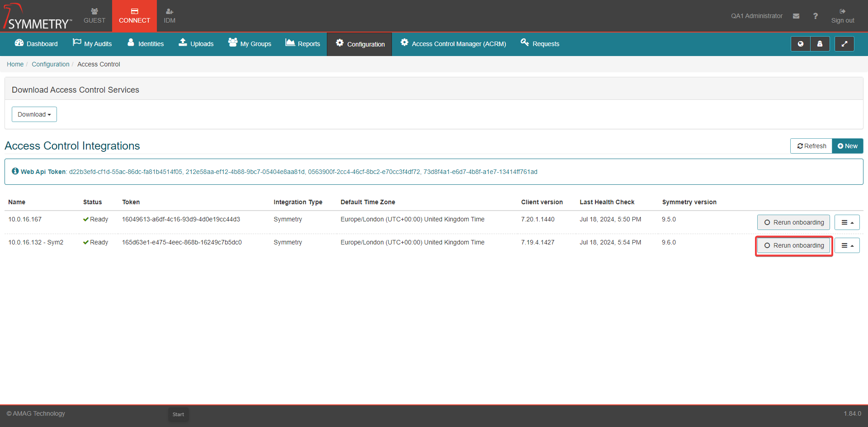Screen dimensions: 868x427
Task: Click the globe language icon button
Action: tap(800, 44)
